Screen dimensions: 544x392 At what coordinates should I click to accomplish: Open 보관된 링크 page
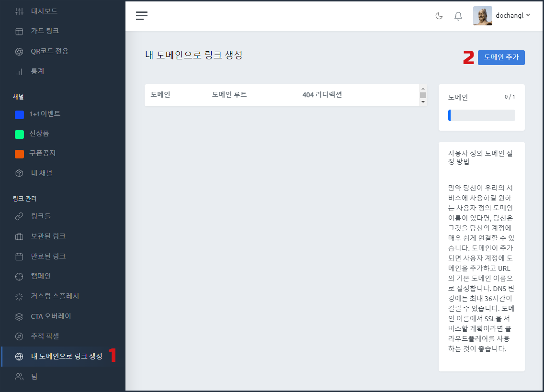48,236
